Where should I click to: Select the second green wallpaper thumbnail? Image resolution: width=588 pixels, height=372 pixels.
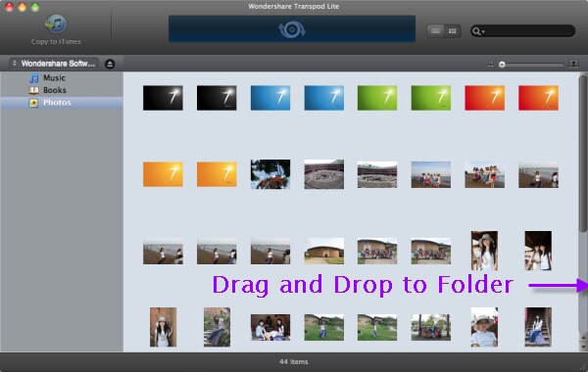431,98
